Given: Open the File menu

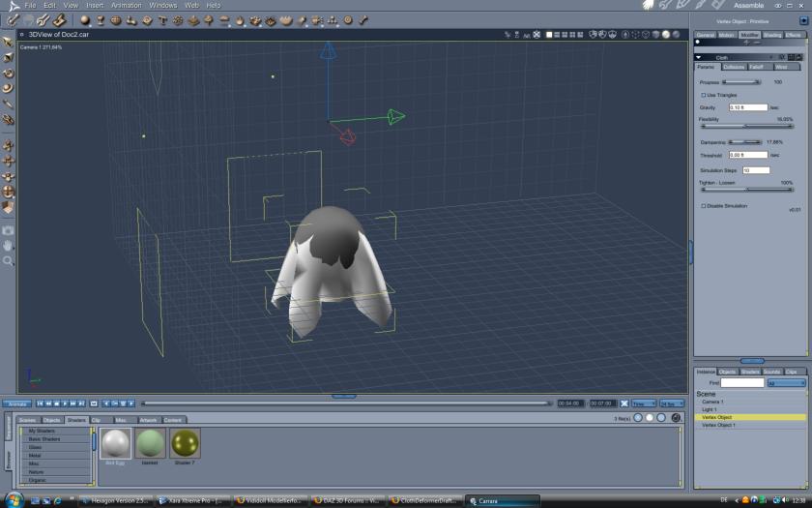Looking at the screenshot, I should click(31, 5).
